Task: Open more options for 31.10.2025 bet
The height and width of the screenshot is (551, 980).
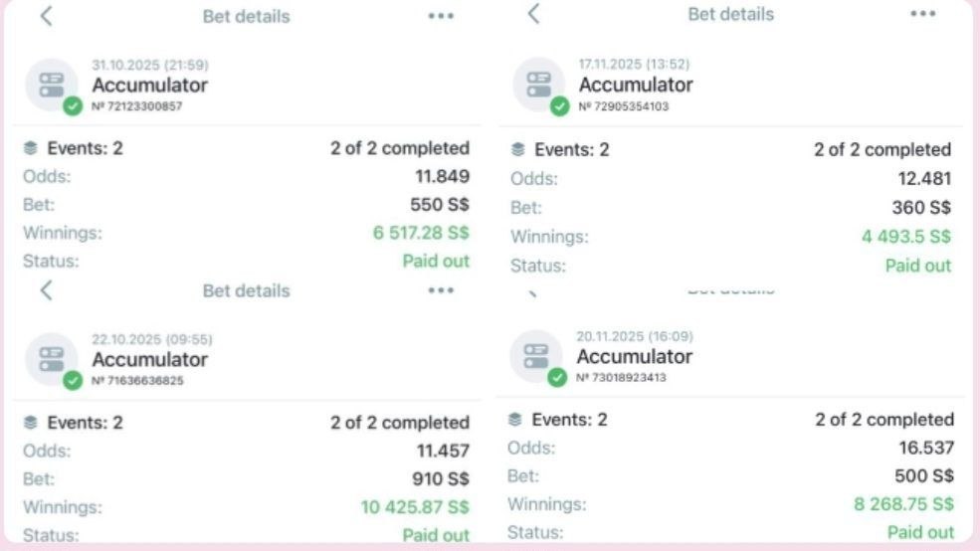Action: (441, 16)
